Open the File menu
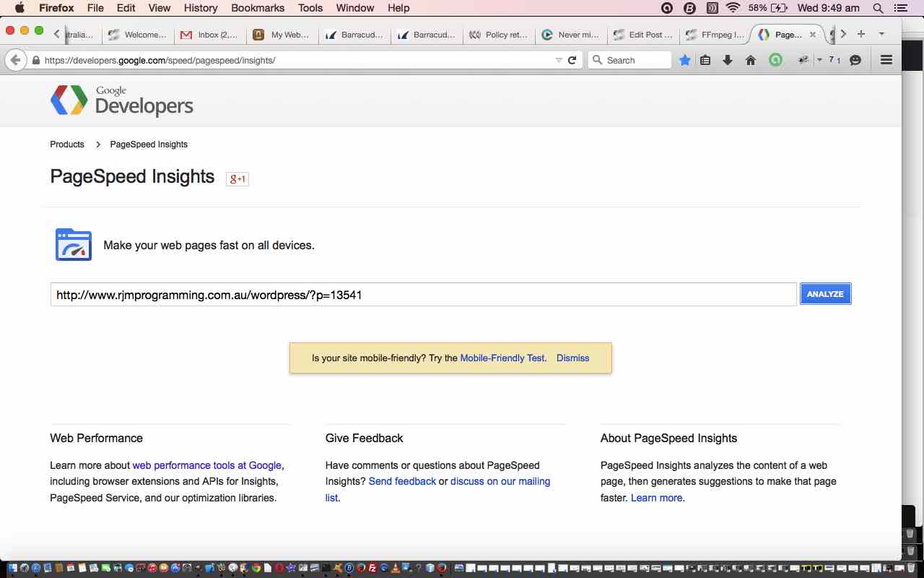This screenshot has height=578, width=924. (95, 8)
